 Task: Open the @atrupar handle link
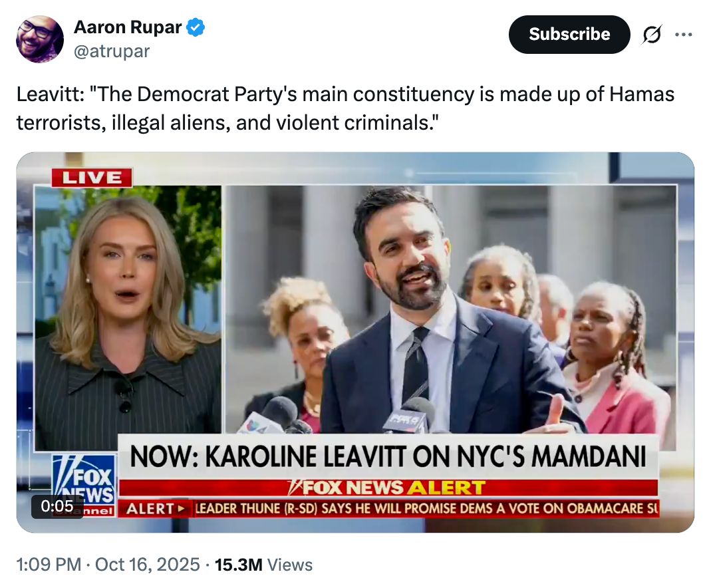point(112,51)
